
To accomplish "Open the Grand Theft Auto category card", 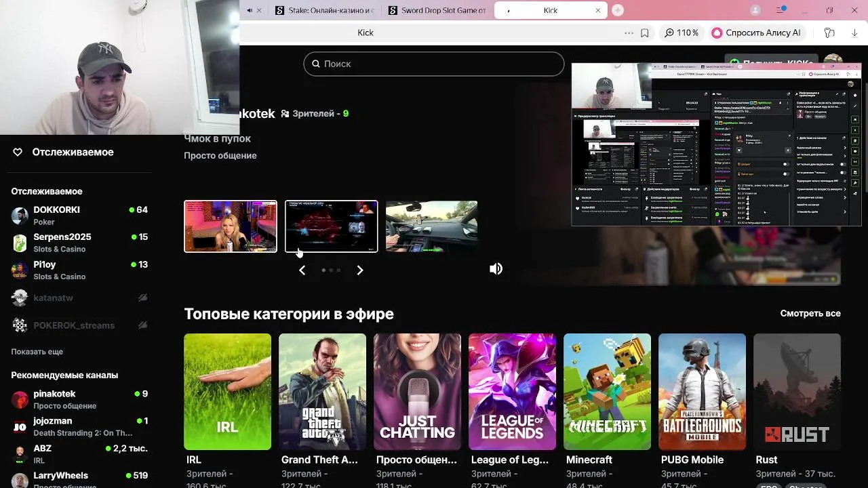I will 322,392.
